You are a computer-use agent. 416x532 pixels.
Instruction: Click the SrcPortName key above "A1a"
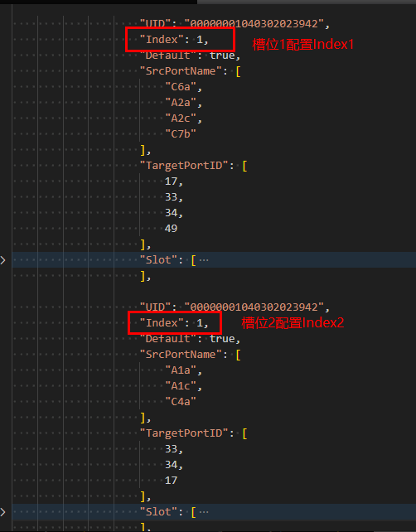[x=181, y=355]
